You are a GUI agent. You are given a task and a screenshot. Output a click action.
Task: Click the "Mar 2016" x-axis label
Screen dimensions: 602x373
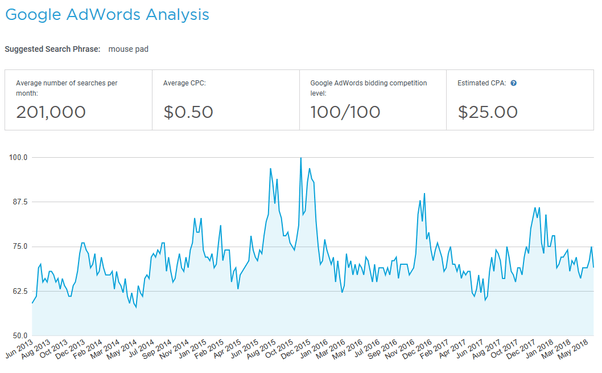pyautogui.click(x=331, y=349)
